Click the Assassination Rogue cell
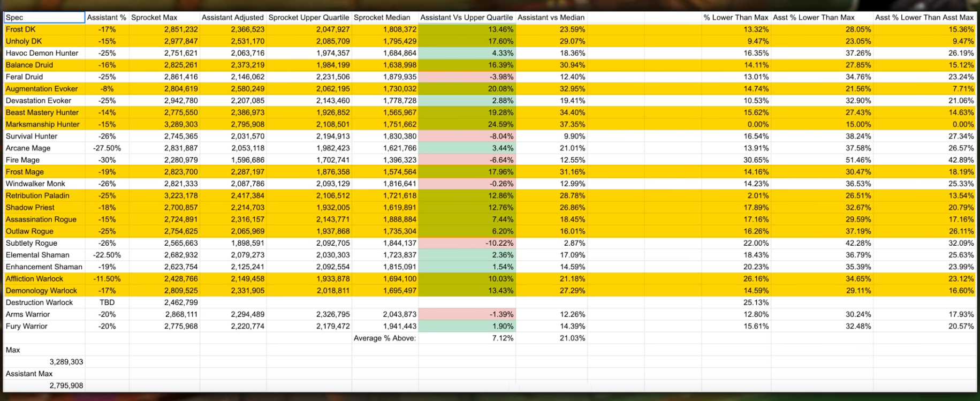Screen dimensions: 980x401 tap(44, 220)
